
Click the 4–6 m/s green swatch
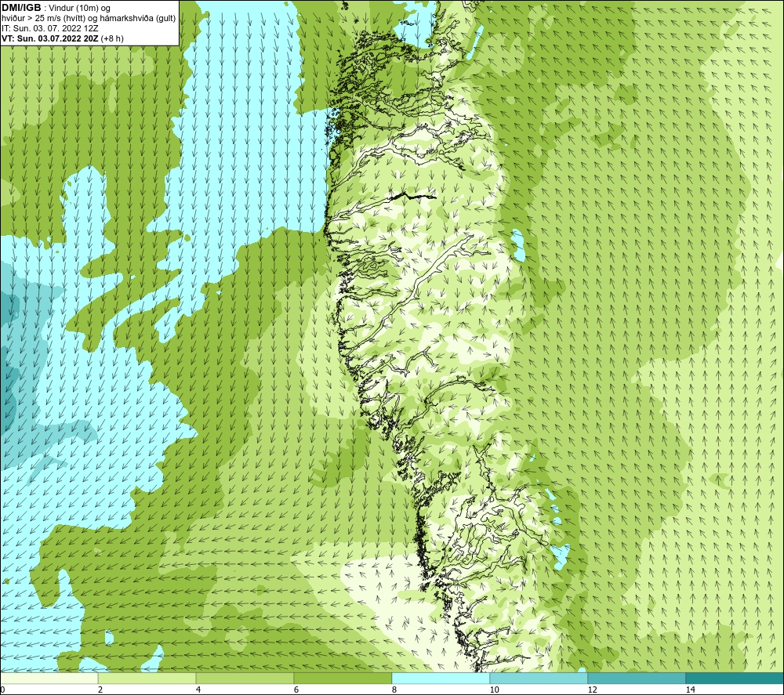point(245,678)
